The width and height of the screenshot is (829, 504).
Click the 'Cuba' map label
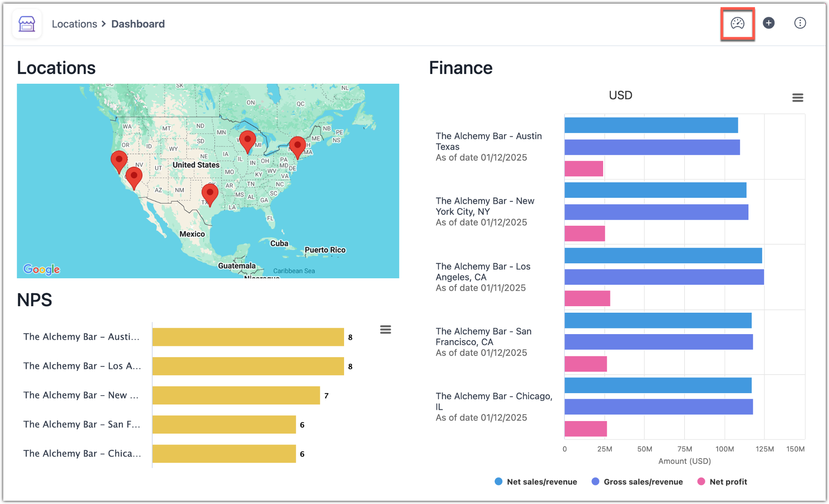(279, 243)
